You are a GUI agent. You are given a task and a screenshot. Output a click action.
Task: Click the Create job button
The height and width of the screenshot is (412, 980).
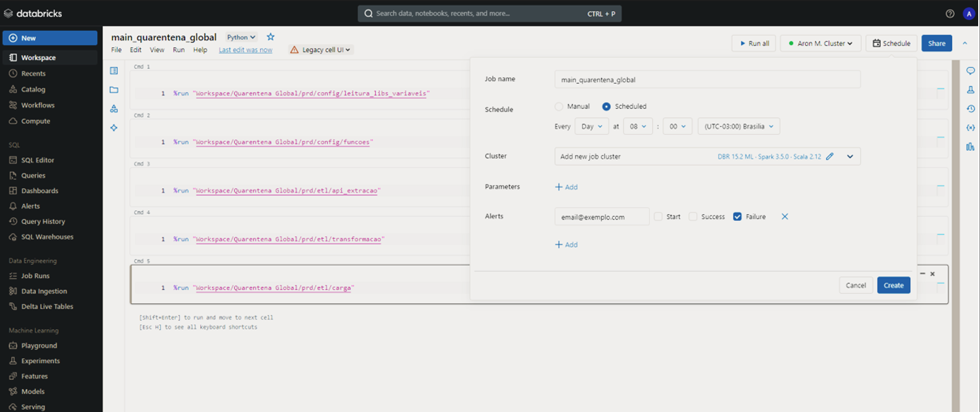click(893, 285)
